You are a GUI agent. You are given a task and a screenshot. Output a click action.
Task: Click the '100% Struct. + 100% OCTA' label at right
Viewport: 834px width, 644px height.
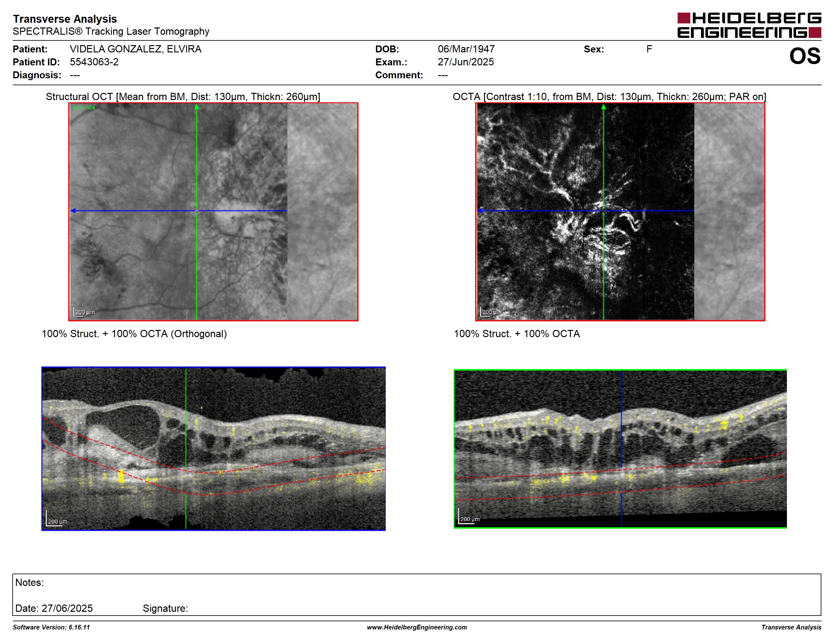click(517, 334)
